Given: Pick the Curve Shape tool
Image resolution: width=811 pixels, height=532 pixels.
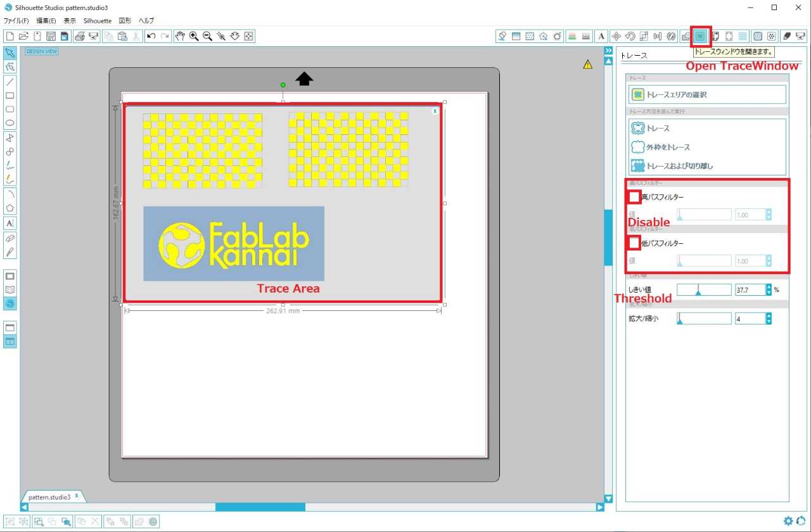Looking at the screenshot, I should [x=10, y=152].
